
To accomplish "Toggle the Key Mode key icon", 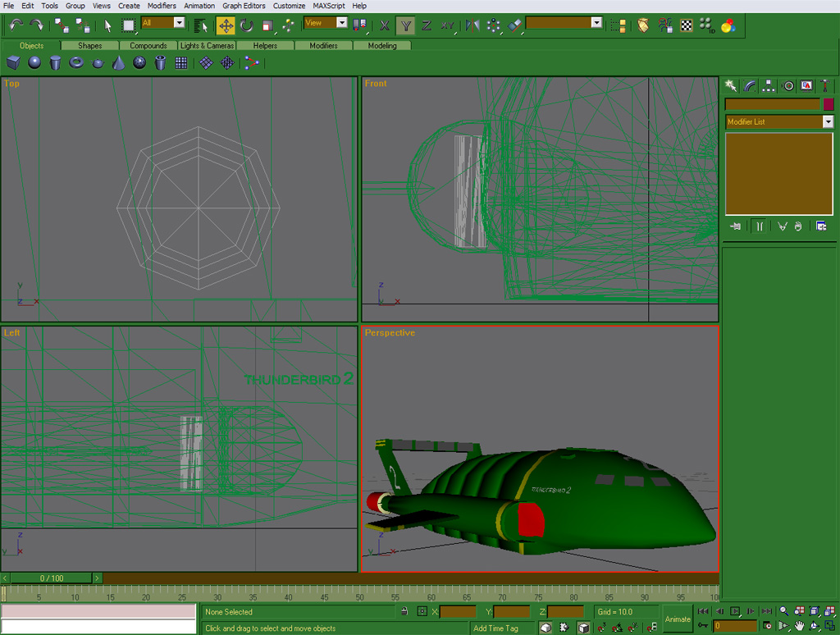I will point(703,626).
